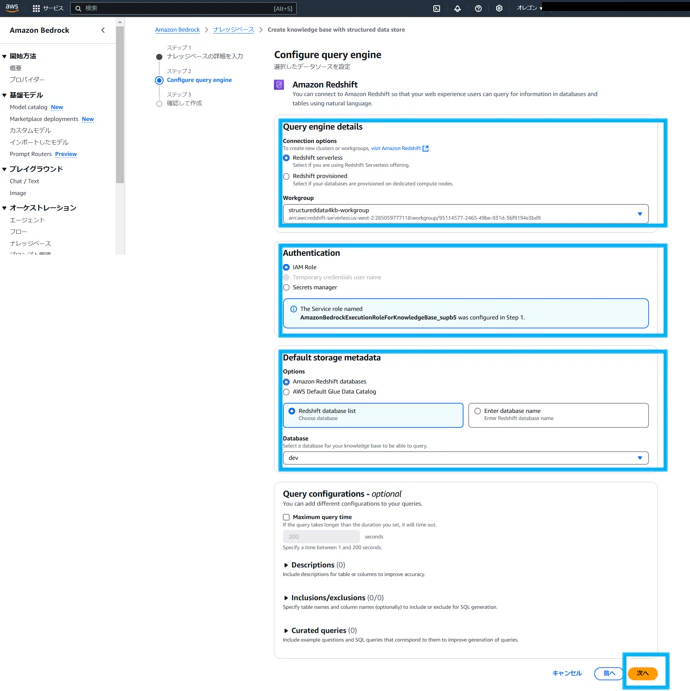This screenshot has height=691, width=690.
Task: Click the キャンセル cancel link
Action: 567,673
